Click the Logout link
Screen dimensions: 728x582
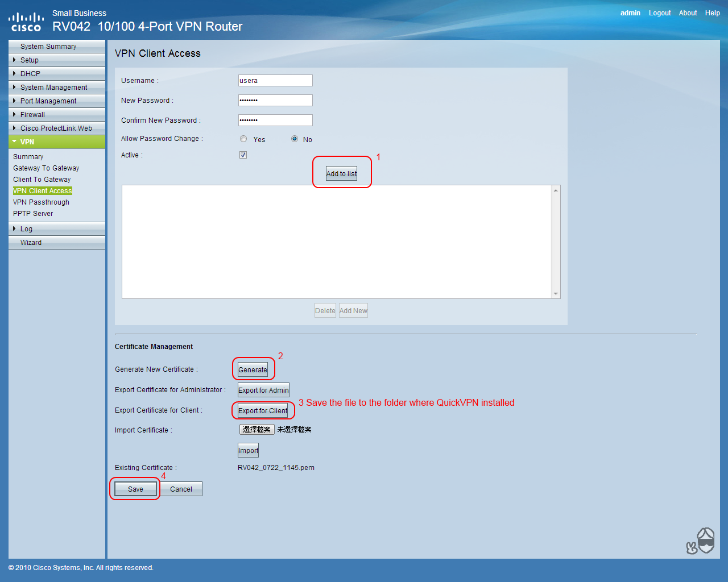pos(660,13)
